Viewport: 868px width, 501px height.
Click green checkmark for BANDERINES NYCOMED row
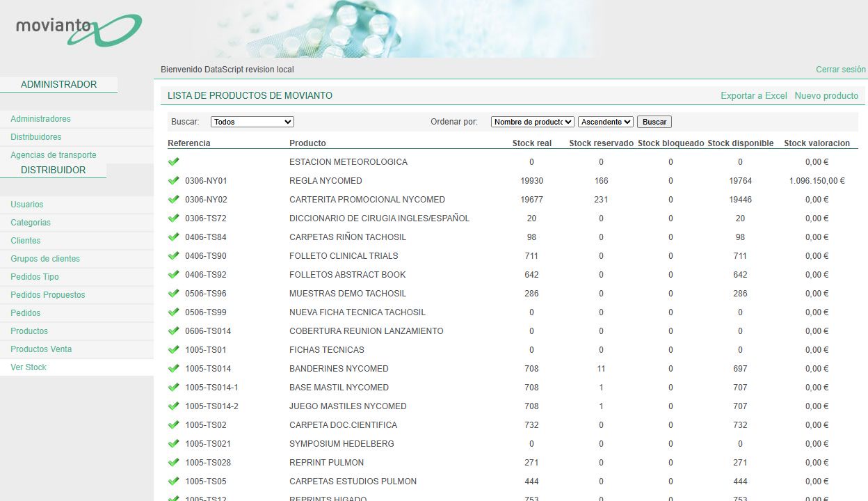point(174,369)
